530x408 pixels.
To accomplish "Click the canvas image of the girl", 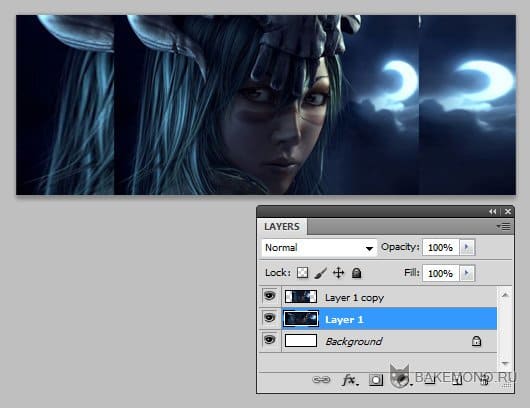I will click(x=266, y=105).
